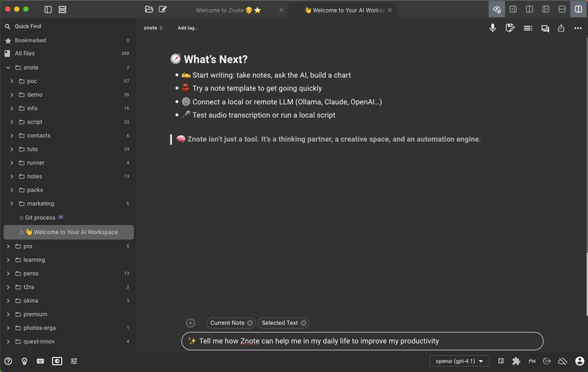
Task: Remove the Selected Text context chip
Action: tap(304, 323)
